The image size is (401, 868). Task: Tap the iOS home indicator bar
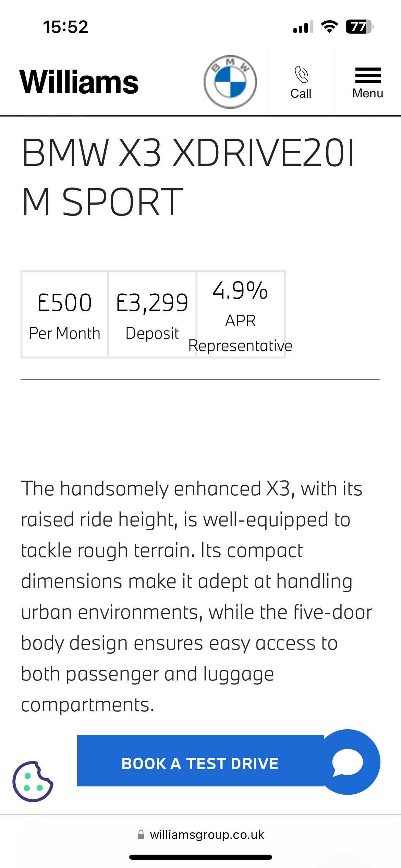point(200,857)
